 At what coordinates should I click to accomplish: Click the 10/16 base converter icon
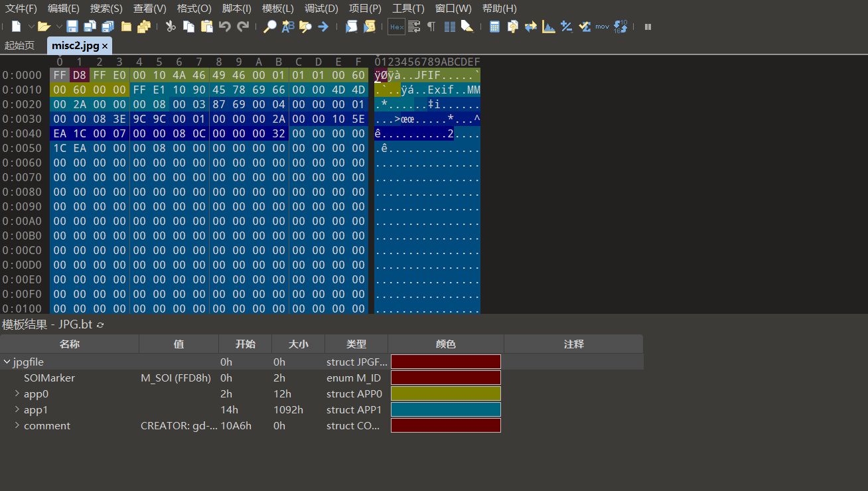tap(620, 27)
